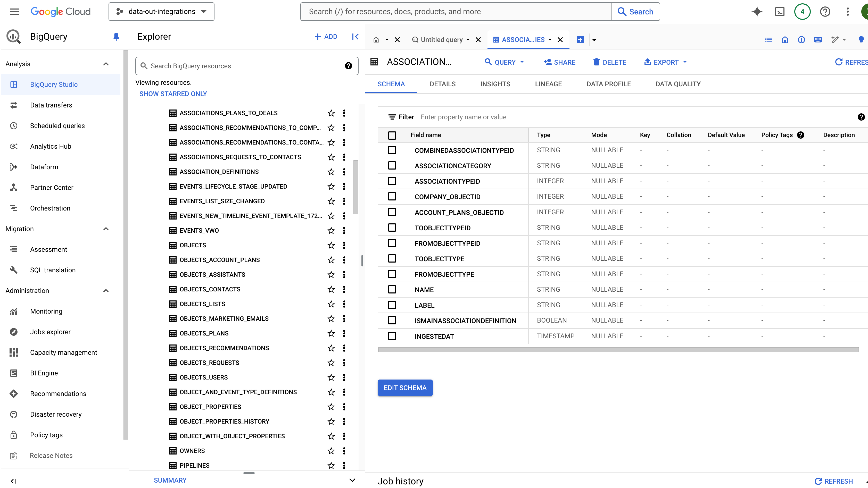Viewport: 868px width, 488px height.
Task: Open Untitled query tab dropdown arrow
Action: (468, 40)
